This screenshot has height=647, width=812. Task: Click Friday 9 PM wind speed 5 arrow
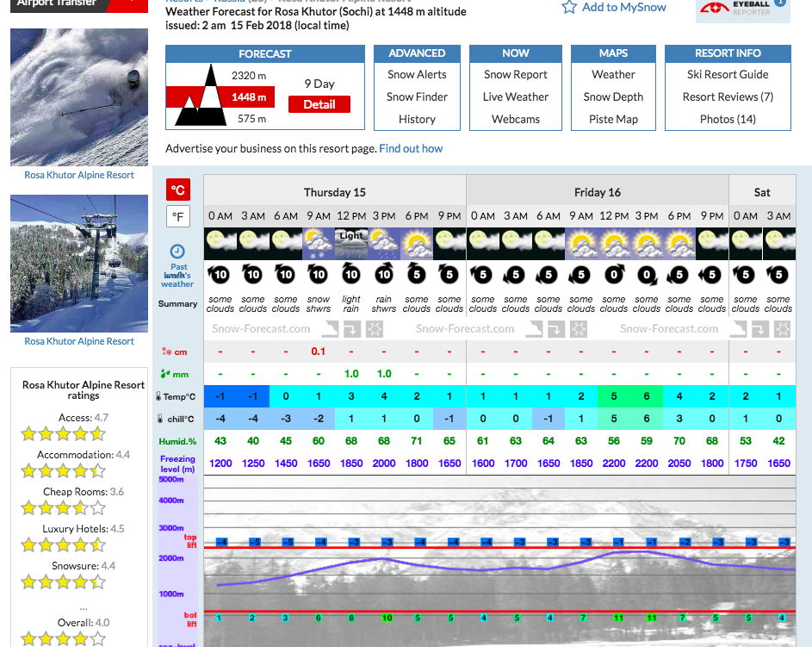[x=711, y=275]
